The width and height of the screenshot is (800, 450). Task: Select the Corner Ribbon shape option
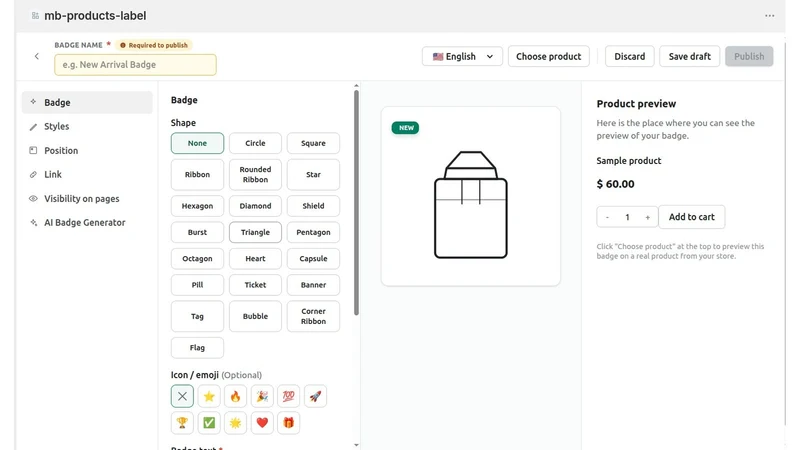click(x=313, y=316)
